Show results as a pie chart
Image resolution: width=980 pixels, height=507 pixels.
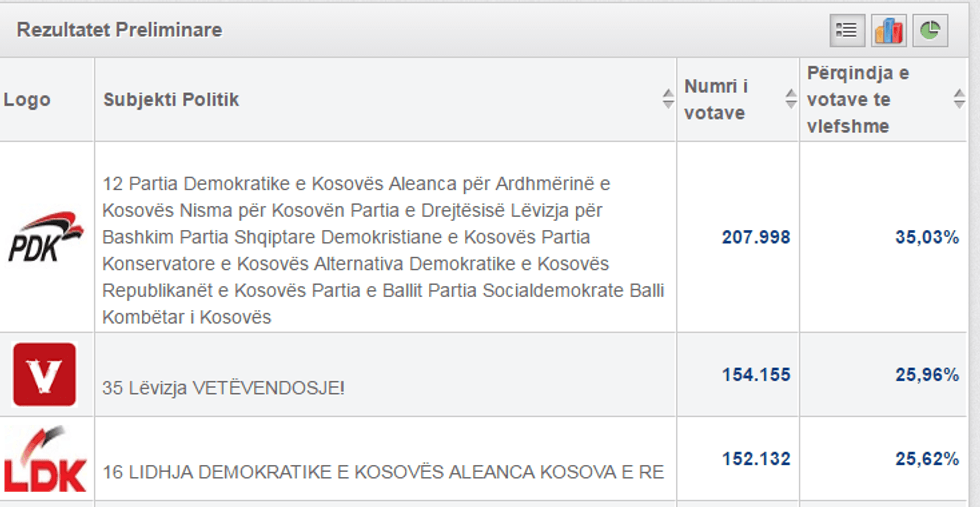tap(930, 31)
